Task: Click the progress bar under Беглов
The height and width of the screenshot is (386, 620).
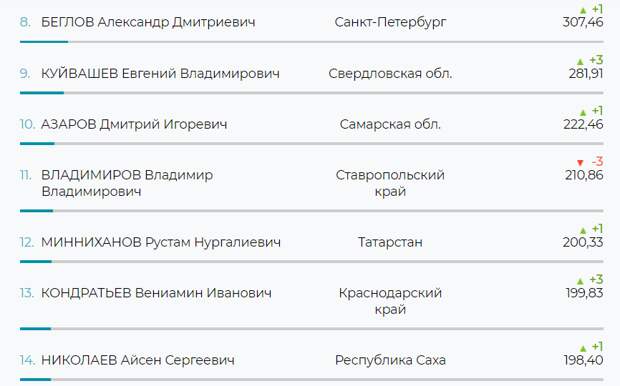Action: click(x=312, y=42)
